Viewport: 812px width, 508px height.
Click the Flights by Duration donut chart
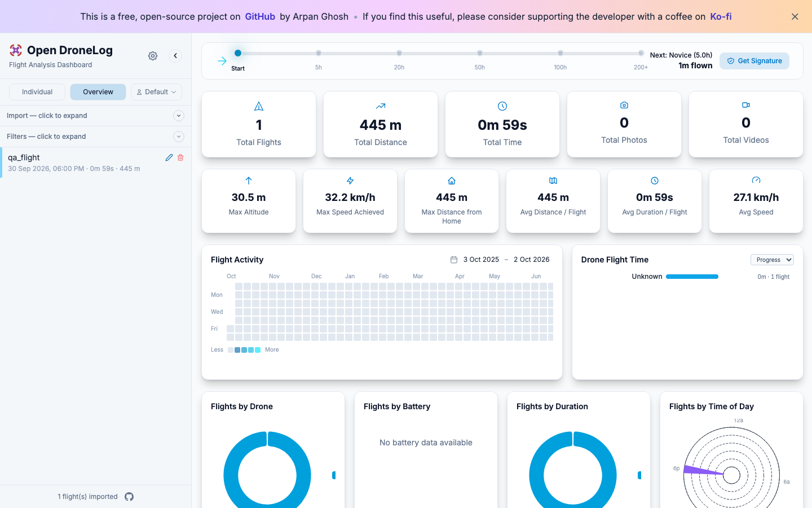pyautogui.click(x=573, y=468)
